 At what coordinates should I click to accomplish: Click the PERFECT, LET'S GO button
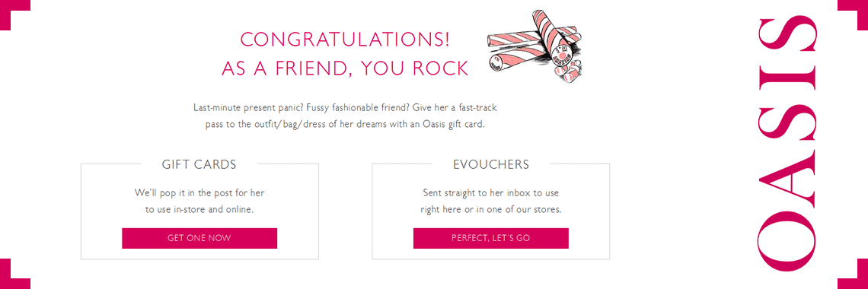pyautogui.click(x=490, y=238)
